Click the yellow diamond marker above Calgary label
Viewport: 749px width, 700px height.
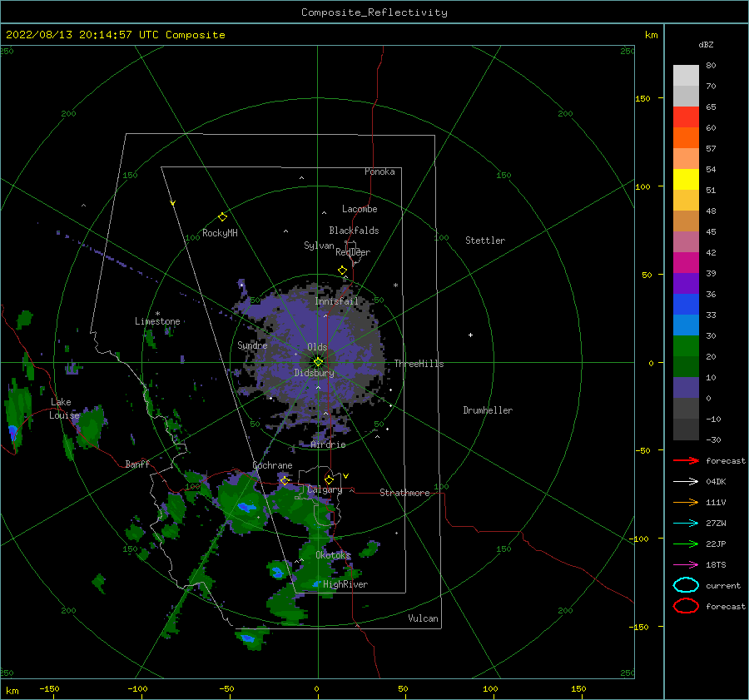tap(329, 479)
